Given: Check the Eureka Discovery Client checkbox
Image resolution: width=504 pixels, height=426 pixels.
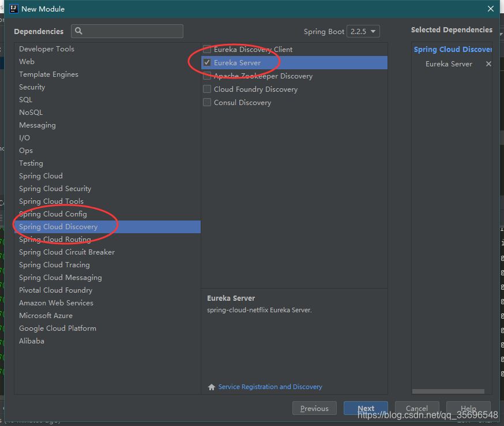Looking at the screenshot, I should pyautogui.click(x=207, y=49).
